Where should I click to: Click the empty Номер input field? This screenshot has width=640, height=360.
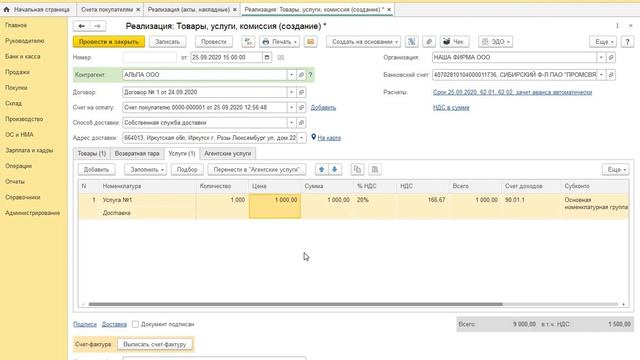tap(150, 58)
